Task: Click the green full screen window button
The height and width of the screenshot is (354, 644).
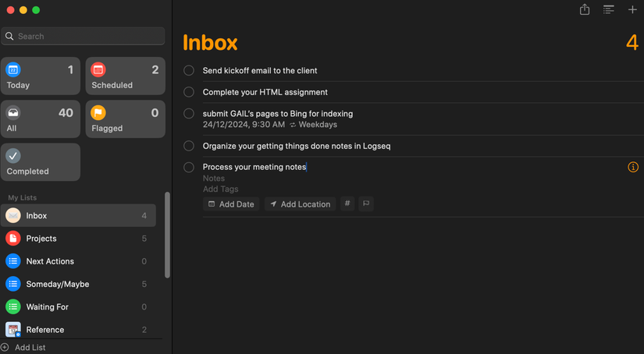Action: point(36,10)
